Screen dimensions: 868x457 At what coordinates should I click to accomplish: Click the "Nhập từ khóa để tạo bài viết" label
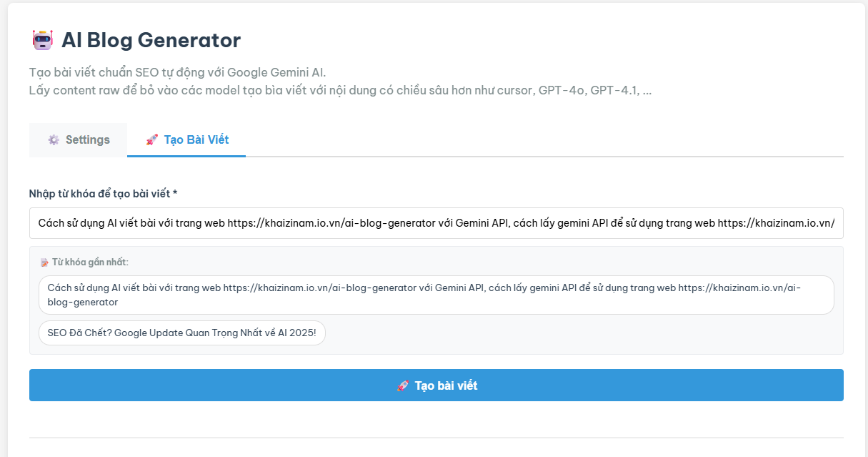coord(99,194)
